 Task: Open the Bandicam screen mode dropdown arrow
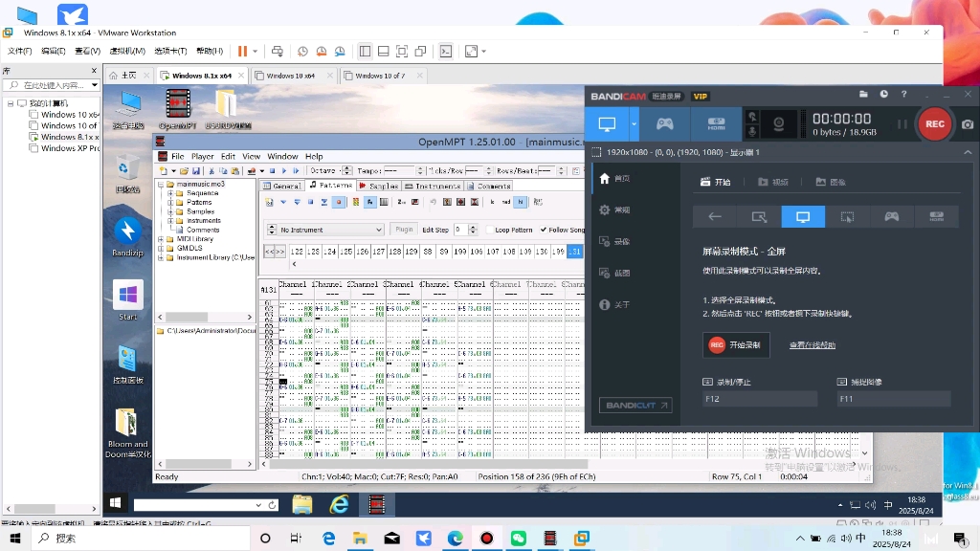pos(634,123)
